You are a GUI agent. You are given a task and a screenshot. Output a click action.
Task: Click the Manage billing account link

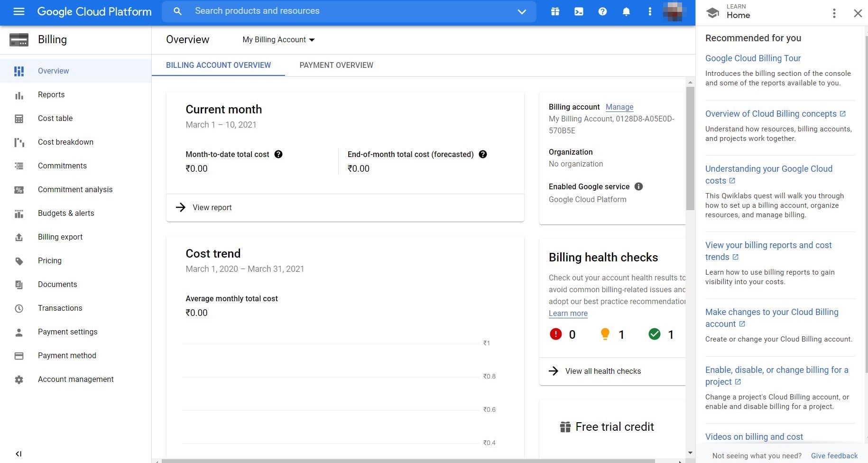click(619, 107)
